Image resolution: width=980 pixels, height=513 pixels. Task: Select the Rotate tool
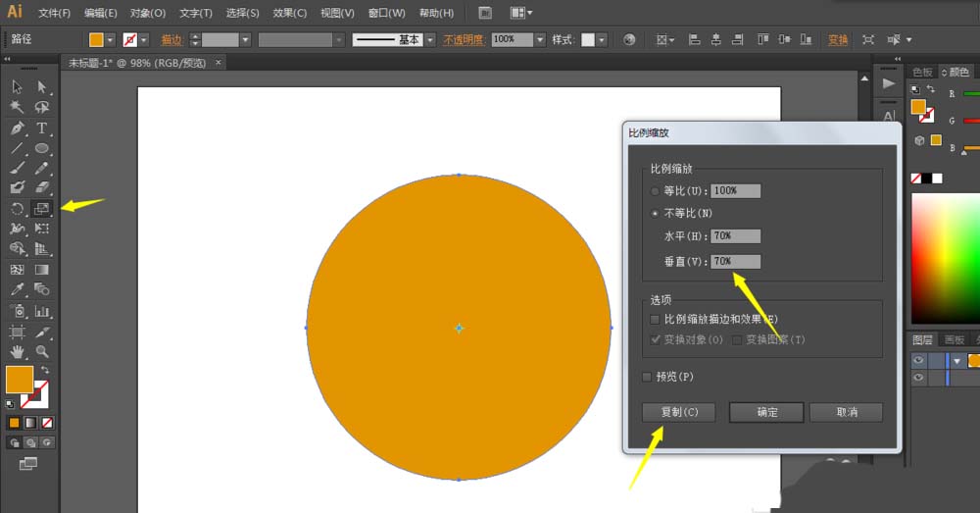point(18,209)
